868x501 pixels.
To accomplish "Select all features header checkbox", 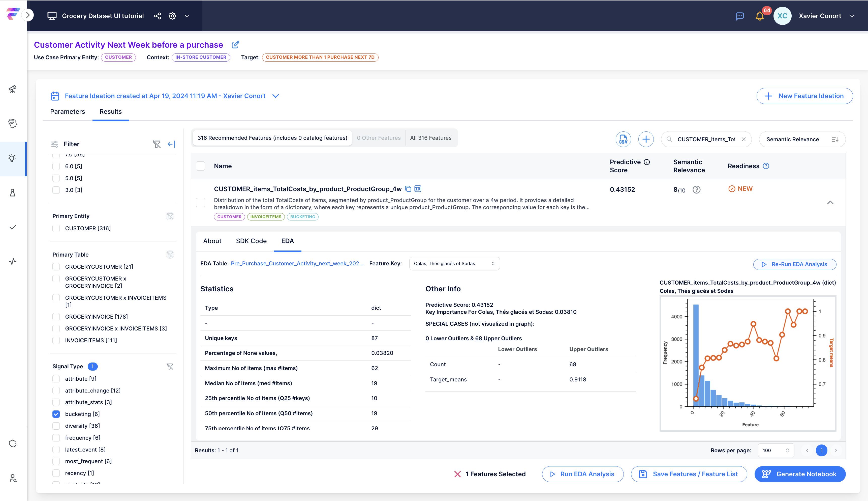I will [200, 166].
